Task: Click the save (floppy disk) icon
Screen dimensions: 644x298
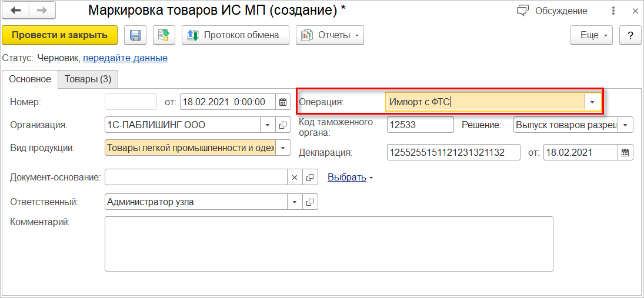Action: (135, 35)
